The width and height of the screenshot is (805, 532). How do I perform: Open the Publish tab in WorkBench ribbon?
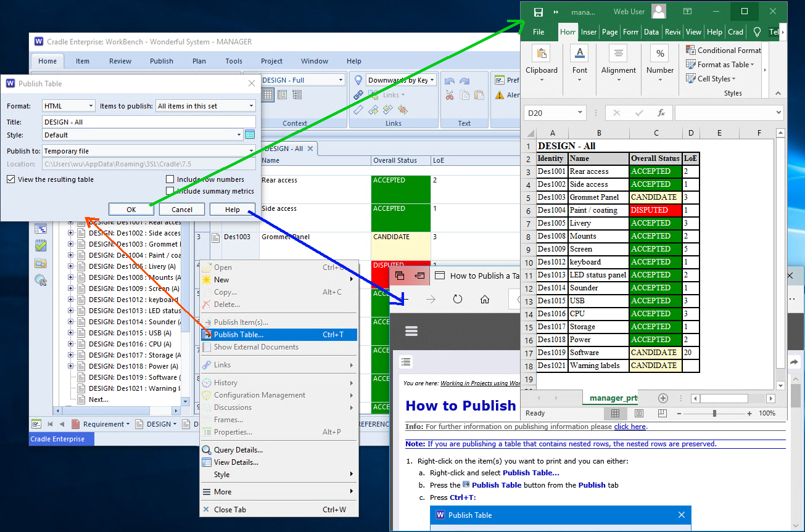click(x=162, y=61)
